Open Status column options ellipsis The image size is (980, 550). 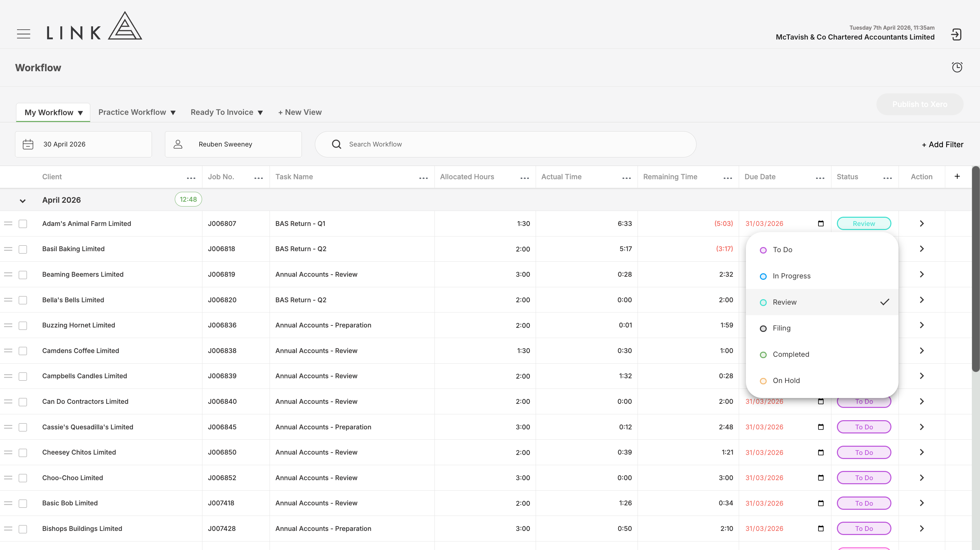click(888, 178)
